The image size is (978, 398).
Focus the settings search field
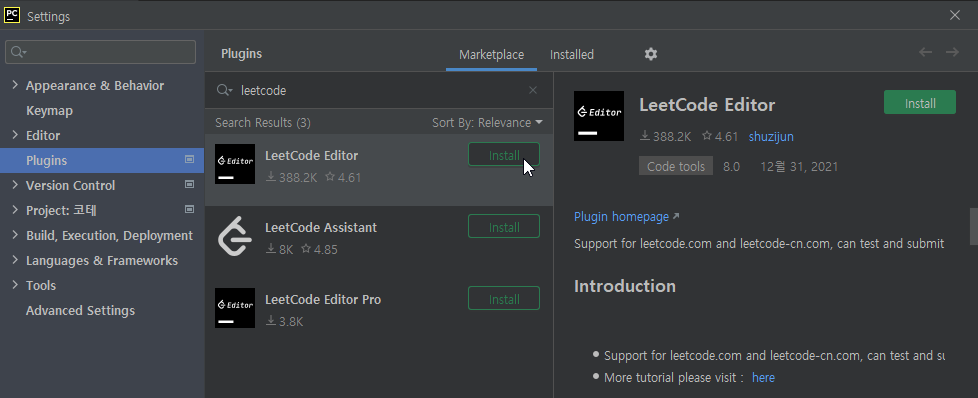[100, 52]
